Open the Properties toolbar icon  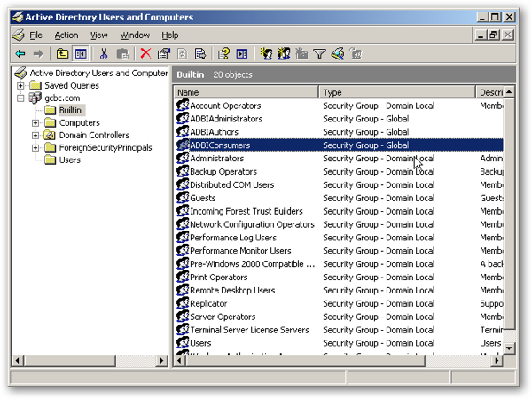click(x=164, y=53)
